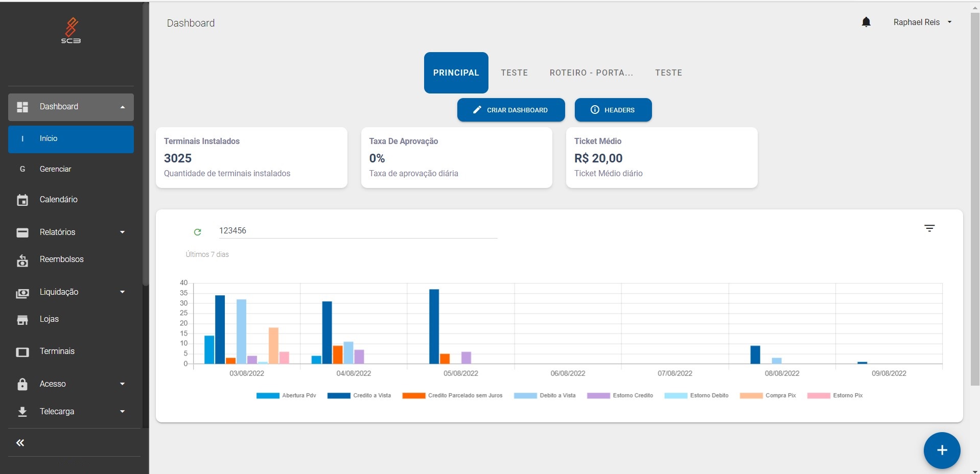The width and height of the screenshot is (980, 474).
Task: Switch to the ROTEIRO - PORTA... tab
Action: [x=591, y=73]
